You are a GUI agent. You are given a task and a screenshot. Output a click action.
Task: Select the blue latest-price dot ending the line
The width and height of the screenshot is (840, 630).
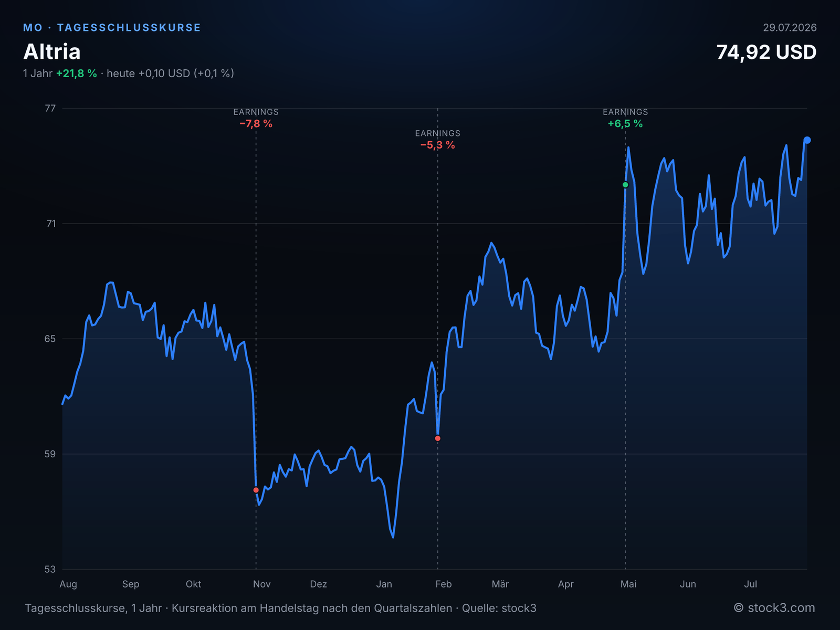tap(807, 140)
